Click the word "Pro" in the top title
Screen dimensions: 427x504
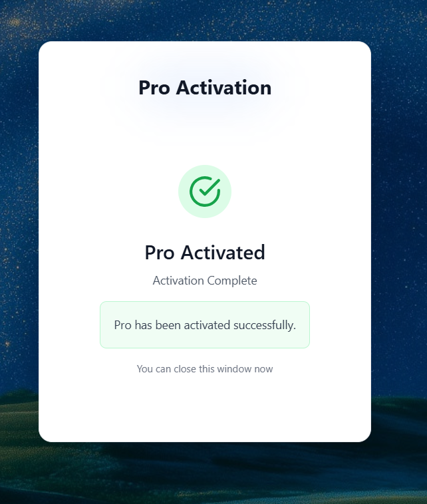pos(154,87)
